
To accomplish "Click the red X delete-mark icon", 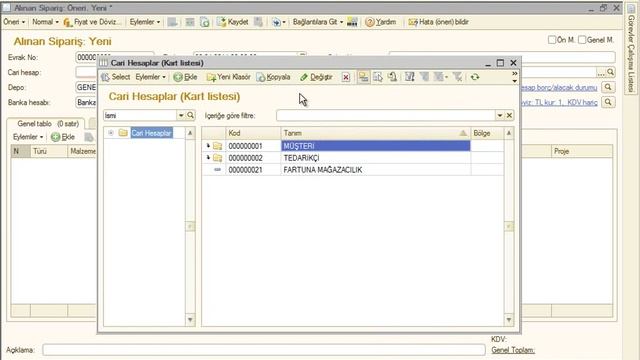I will (346, 77).
